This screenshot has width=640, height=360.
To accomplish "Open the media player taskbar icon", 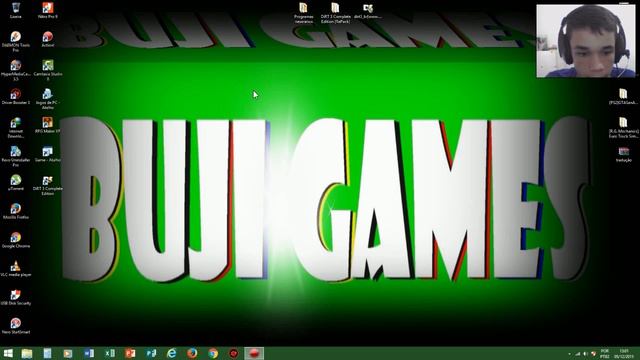I will [x=68, y=353].
